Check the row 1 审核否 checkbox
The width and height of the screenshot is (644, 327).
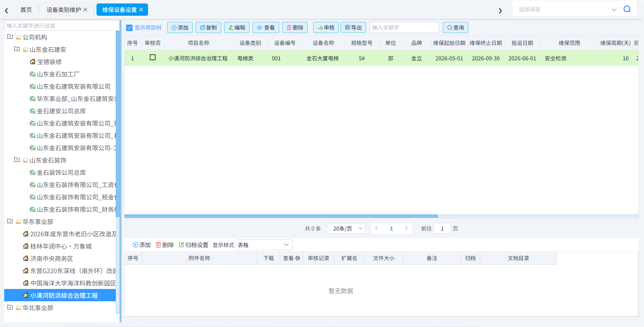coord(153,57)
